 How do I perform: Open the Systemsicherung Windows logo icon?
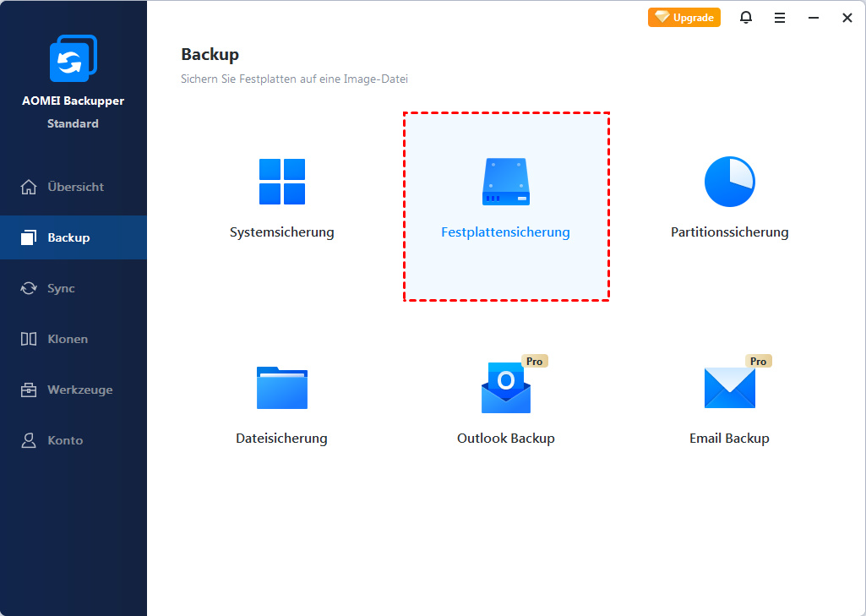pyautogui.click(x=282, y=182)
